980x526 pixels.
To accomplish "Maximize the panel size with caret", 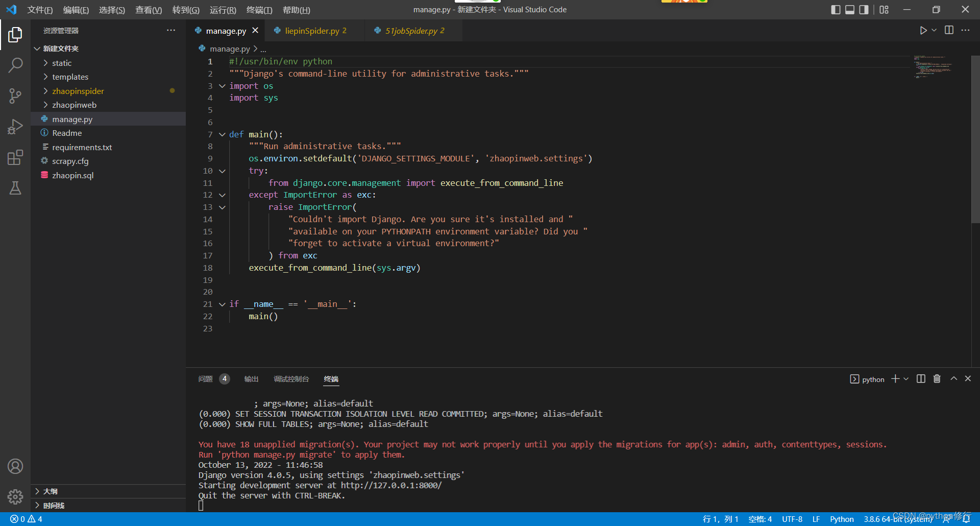I will 953,379.
